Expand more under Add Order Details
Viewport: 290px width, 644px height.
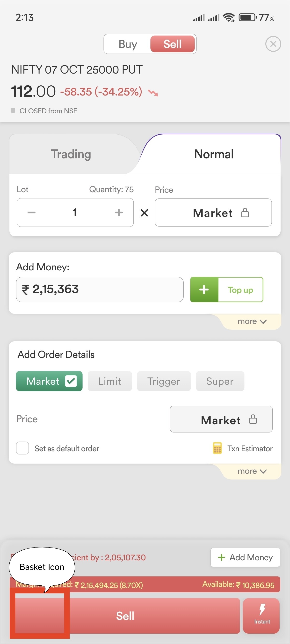click(x=252, y=471)
